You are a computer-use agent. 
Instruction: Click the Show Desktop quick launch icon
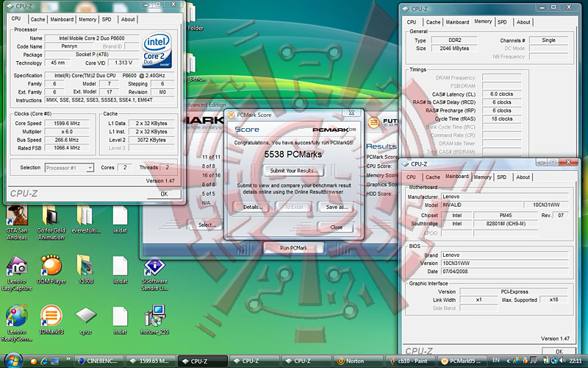click(x=54, y=361)
